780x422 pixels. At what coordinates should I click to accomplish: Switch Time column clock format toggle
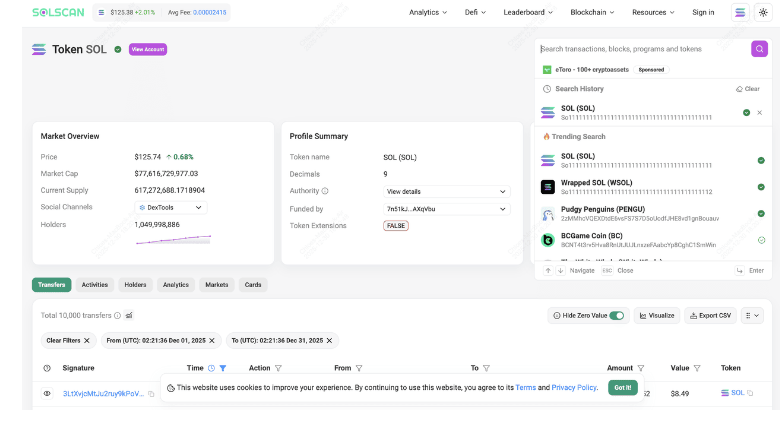211,368
